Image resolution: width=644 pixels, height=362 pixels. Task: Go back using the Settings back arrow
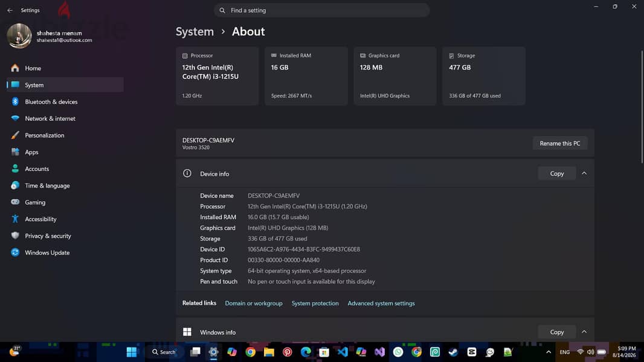(10, 10)
